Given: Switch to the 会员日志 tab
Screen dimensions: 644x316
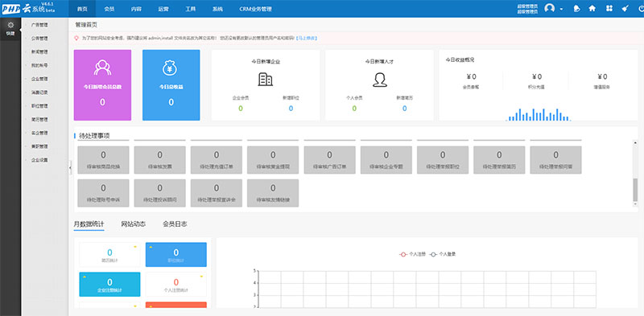Looking at the screenshot, I should pyautogui.click(x=175, y=224).
